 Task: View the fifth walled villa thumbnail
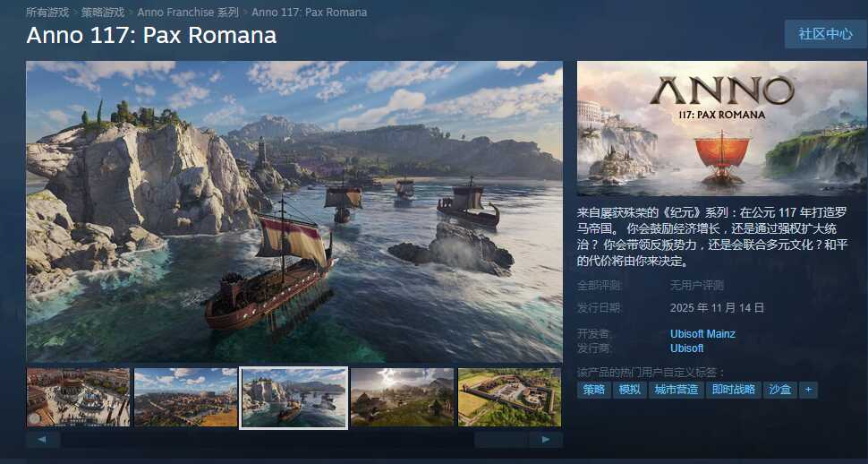point(509,398)
